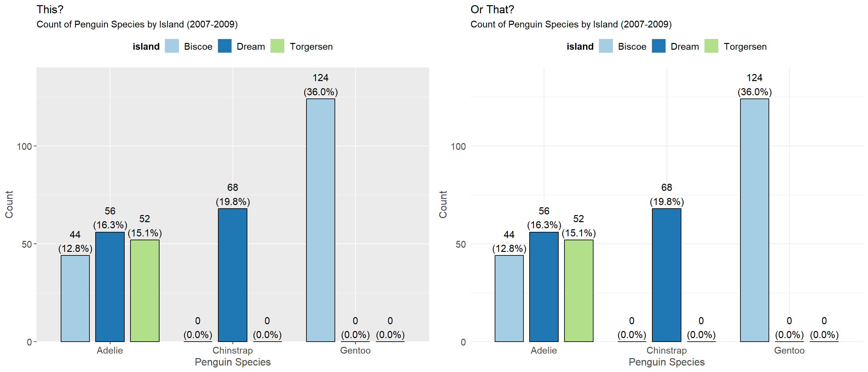Screen dimensions: 868x372
Task: Select the Chinstrap Dream bar in the left chart
Action: click(232, 275)
